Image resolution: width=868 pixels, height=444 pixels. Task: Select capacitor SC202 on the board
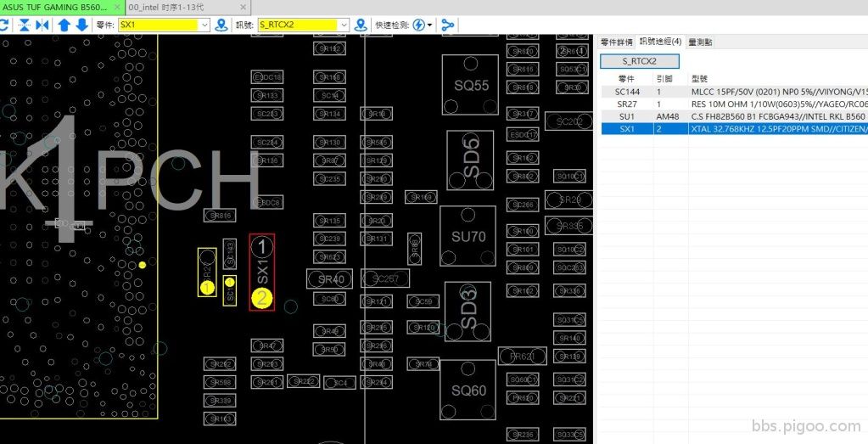pyautogui.click(x=569, y=121)
